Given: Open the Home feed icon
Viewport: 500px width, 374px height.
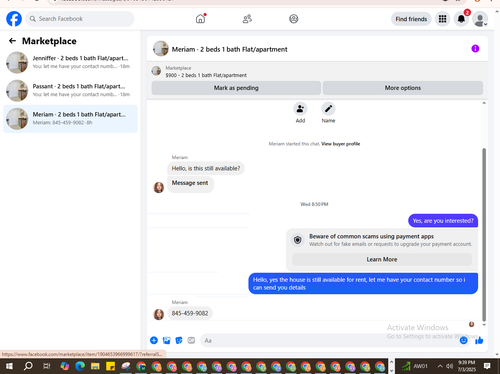Looking at the screenshot, I should [200, 19].
